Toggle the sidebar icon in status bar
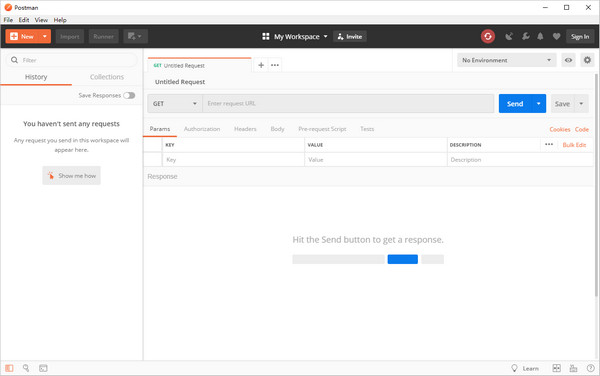 coord(9,368)
